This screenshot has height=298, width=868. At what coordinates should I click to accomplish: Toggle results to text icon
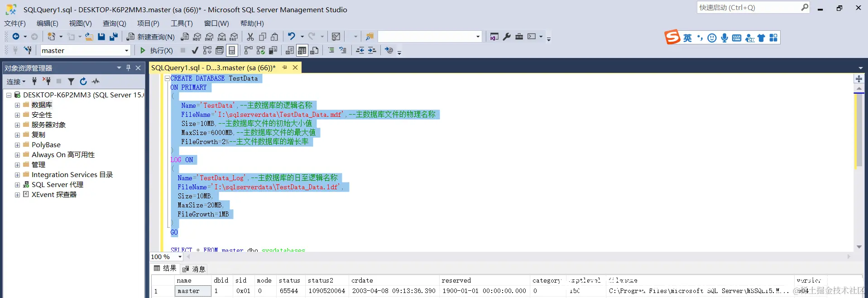tap(290, 50)
